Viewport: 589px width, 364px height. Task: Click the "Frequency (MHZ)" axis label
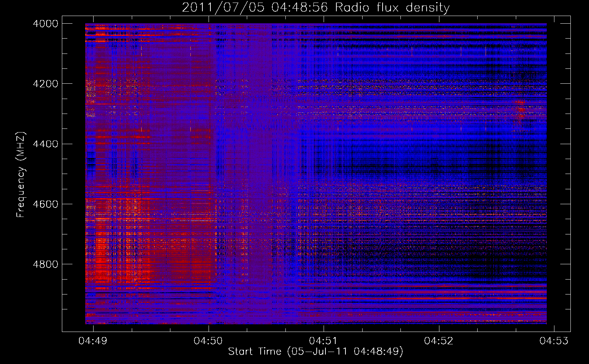(21, 175)
